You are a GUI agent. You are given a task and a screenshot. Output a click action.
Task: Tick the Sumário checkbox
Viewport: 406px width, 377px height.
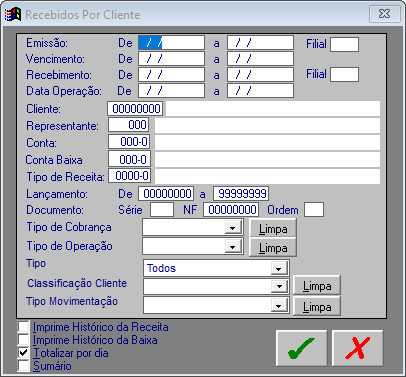(24, 366)
